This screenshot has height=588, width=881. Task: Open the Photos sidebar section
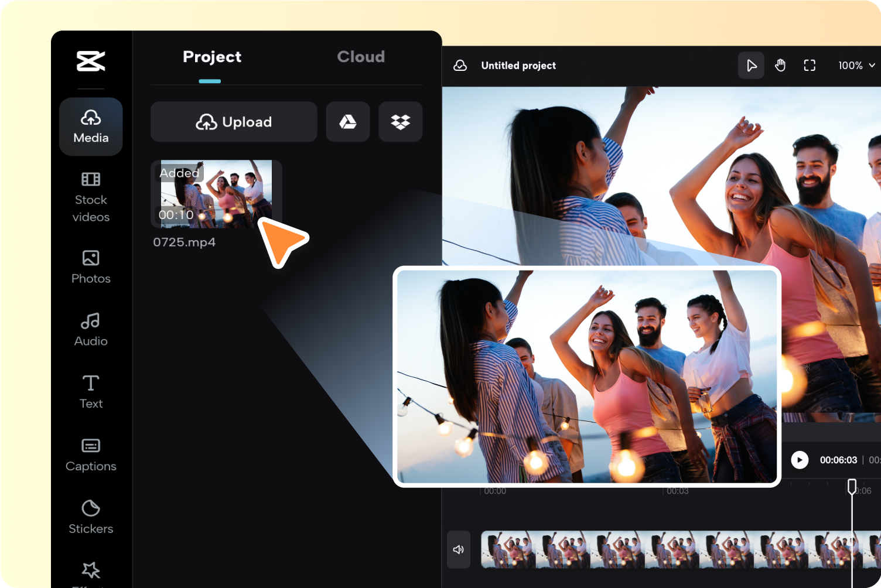91,267
